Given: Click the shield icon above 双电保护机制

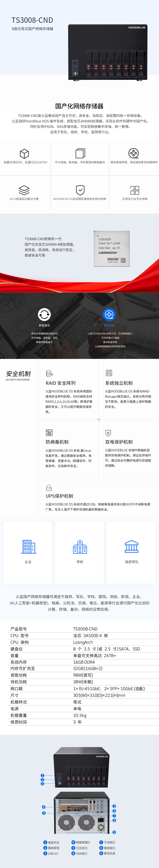Looking at the screenshot, I should [108, 433].
